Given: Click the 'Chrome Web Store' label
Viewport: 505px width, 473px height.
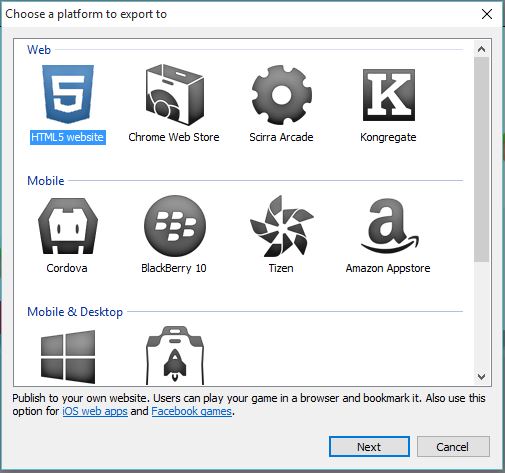Looking at the screenshot, I should [174, 137].
